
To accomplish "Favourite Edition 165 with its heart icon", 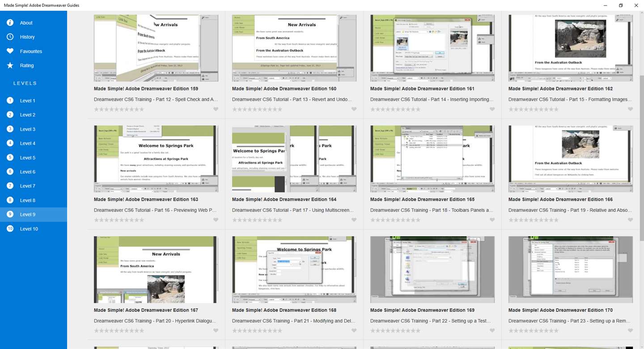I will point(492,220).
